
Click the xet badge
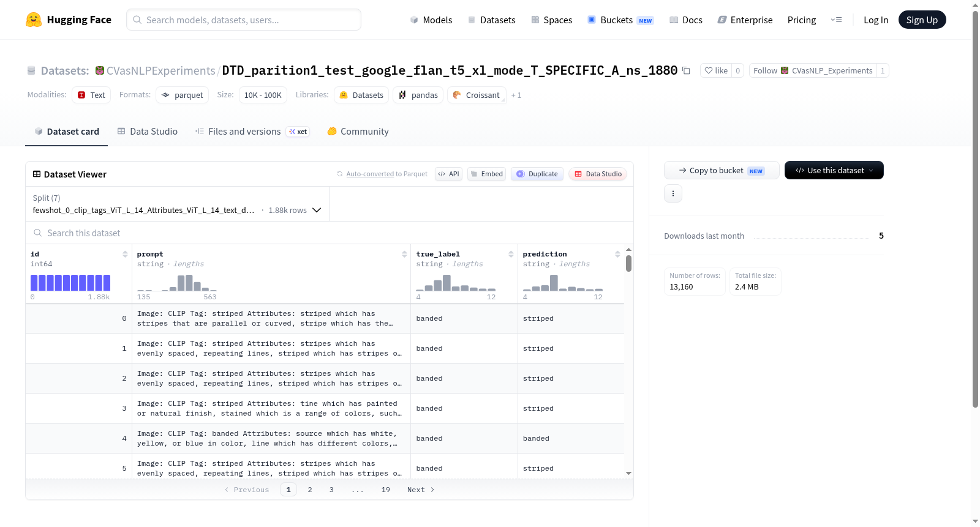click(x=298, y=132)
